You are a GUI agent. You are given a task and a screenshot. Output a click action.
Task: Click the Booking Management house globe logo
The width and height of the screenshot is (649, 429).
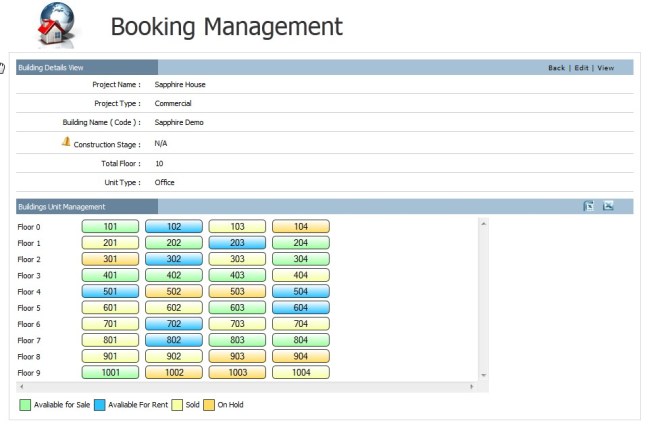[56, 24]
